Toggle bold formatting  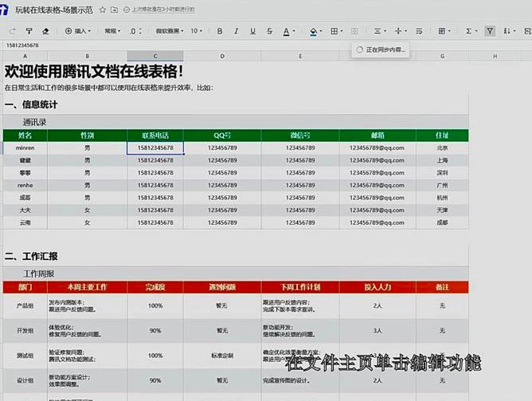pyautogui.click(x=220, y=31)
